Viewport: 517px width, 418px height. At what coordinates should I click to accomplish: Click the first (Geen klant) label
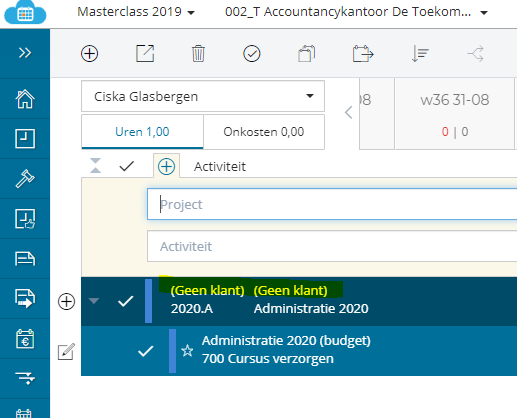click(207, 290)
